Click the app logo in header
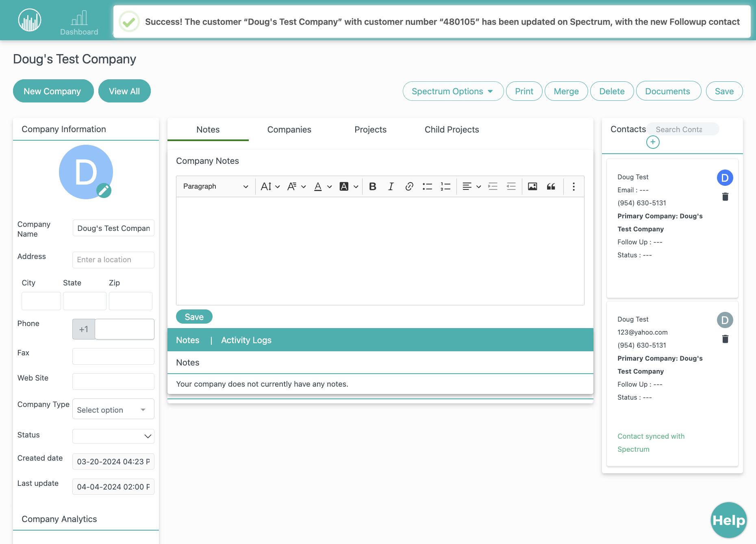The height and width of the screenshot is (544, 756). (30, 20)
